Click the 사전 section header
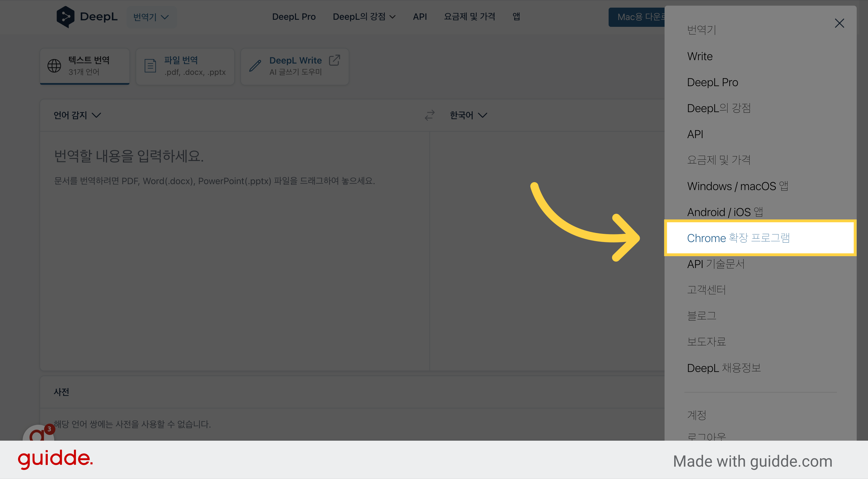Viewport: 868px width, 479px height. click(x=61, y=392)
